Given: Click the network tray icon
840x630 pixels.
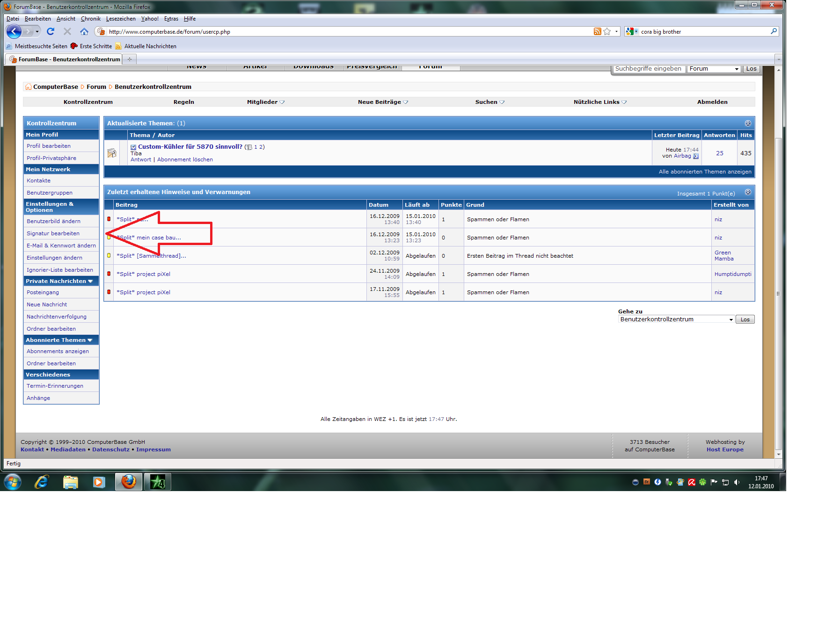Looking at the screenshot, I should point(725,482).
